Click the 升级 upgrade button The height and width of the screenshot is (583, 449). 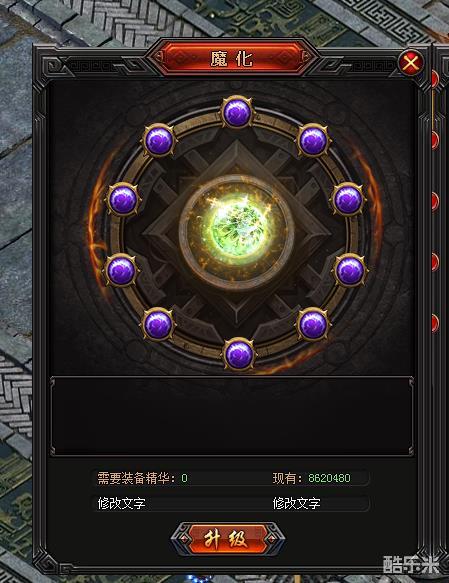pyautogui.click(x=227, y=539)
